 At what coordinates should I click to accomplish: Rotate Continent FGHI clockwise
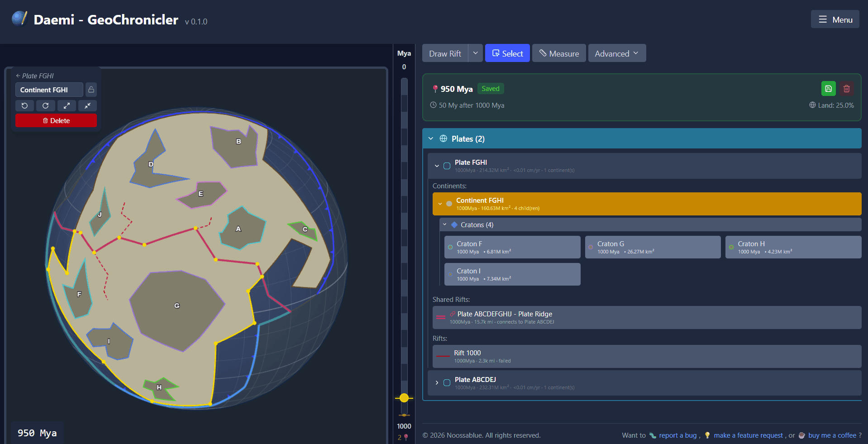[x=46, y=105]
